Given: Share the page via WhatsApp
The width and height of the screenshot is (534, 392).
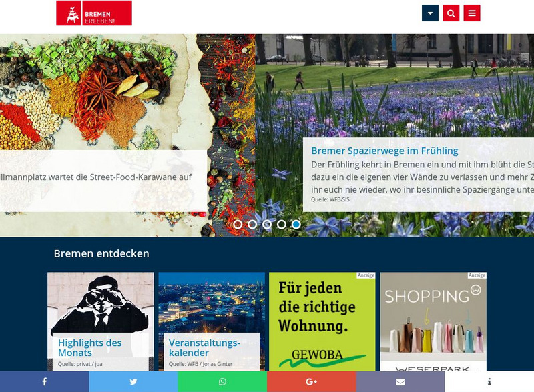Looking at the screenshot, I should tap(222, 382).
